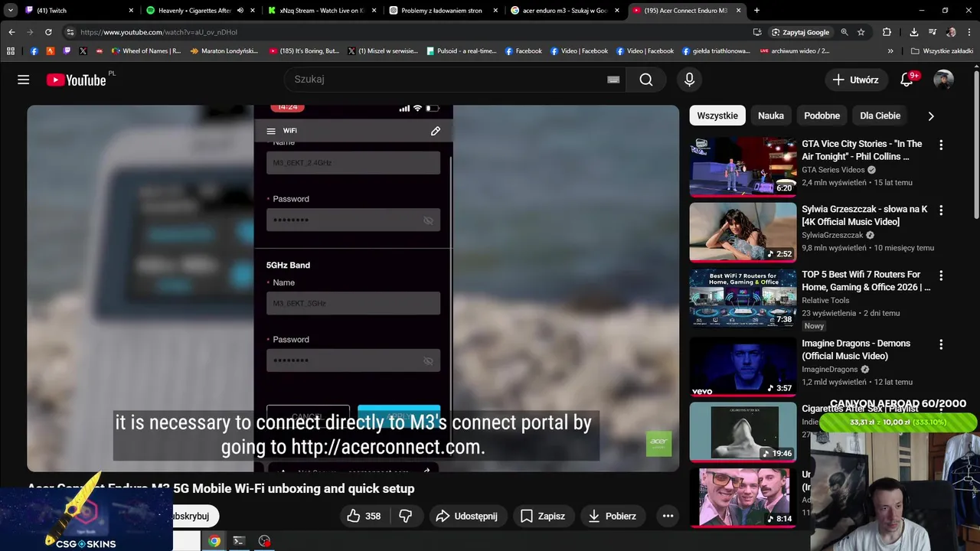980x551 pixels.
Task: Click the Chrome icon in the taskbar
Action: (214, 541)
